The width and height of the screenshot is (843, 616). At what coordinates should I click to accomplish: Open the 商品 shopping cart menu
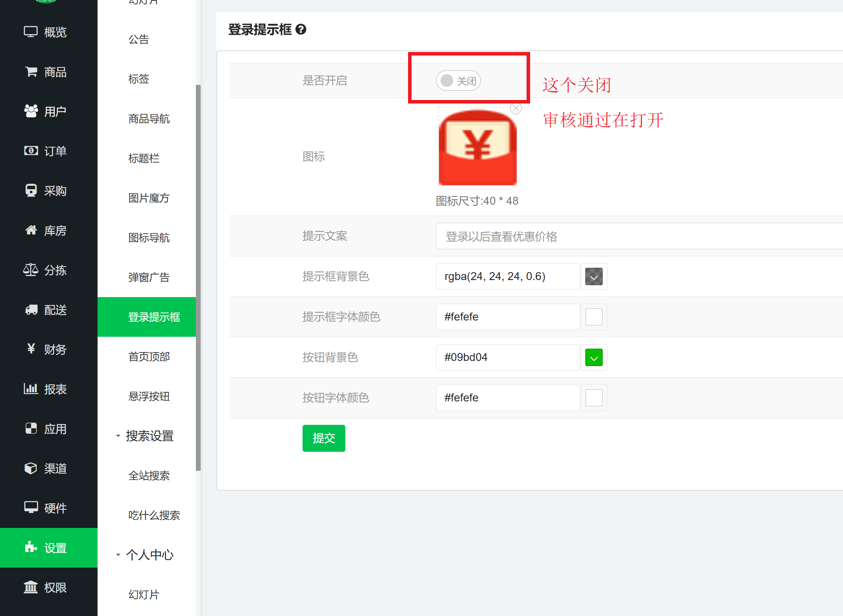click(x=46, y=72)
